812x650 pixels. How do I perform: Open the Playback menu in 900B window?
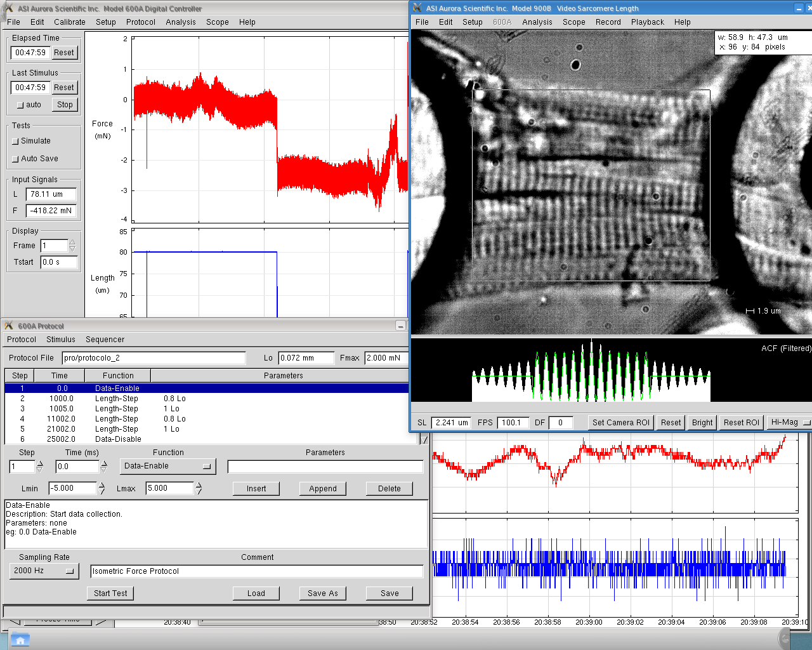pyautogui.click(x=647, y=22)
